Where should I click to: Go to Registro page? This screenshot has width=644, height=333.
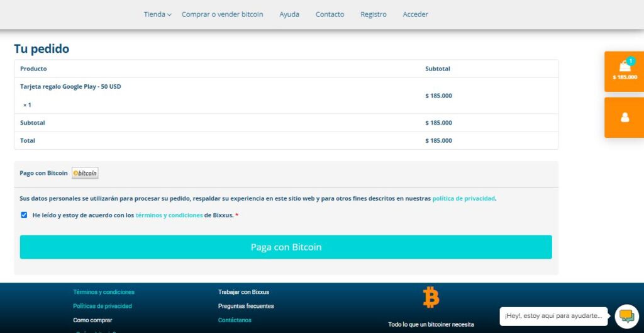pos(374,14)
